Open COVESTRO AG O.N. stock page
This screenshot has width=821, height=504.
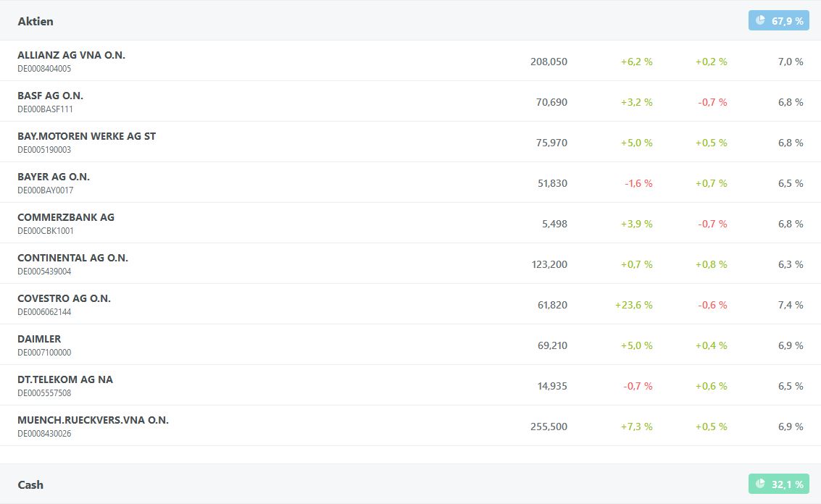(64, 298)
